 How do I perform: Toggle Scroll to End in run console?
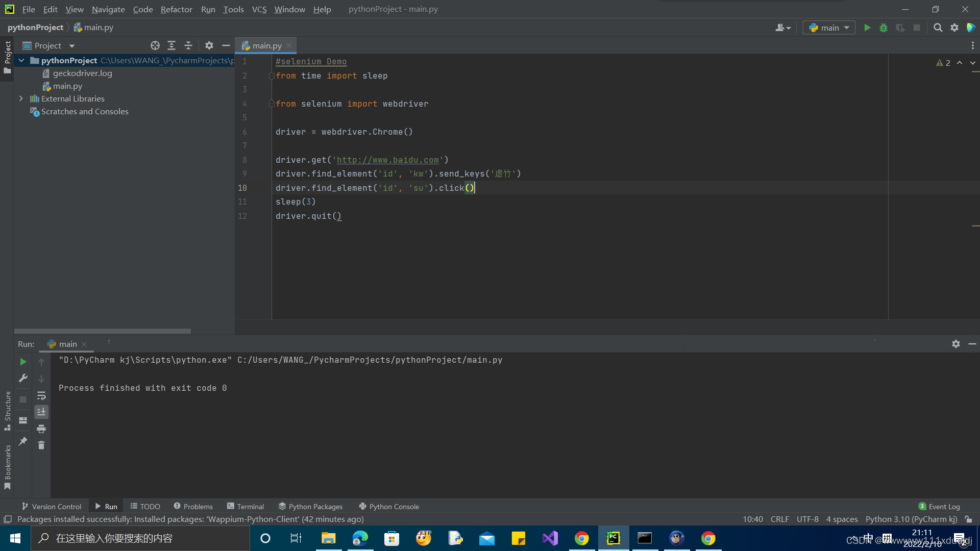coord(41,412)
